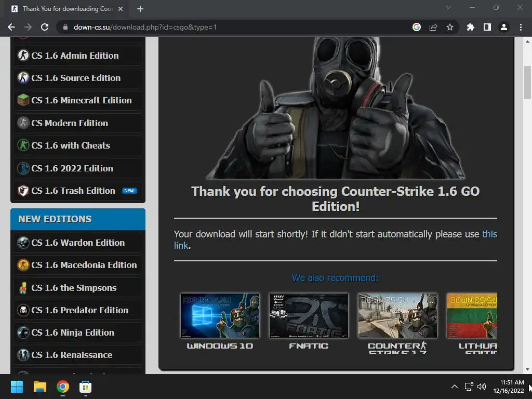The width and height of the screenshot is (532, 399).
Task: Click the CS 1.6 Renaissance icon
Action: click(23, 355)
